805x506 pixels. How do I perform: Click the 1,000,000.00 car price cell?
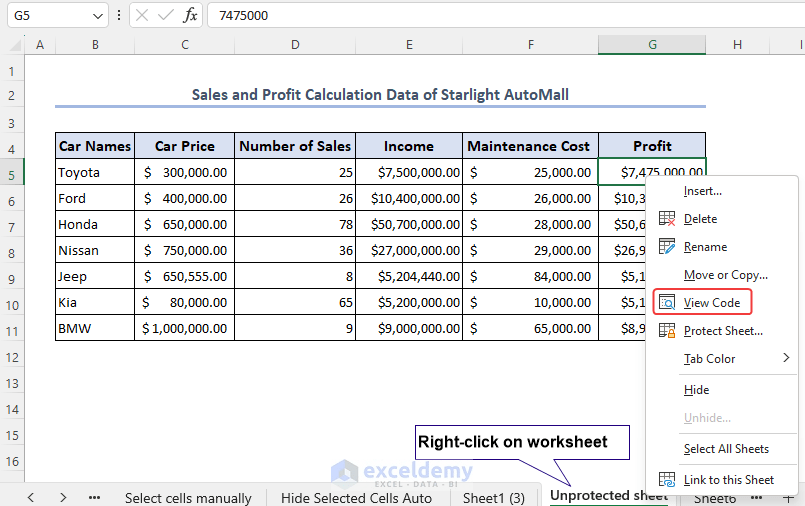coord(185,328)
